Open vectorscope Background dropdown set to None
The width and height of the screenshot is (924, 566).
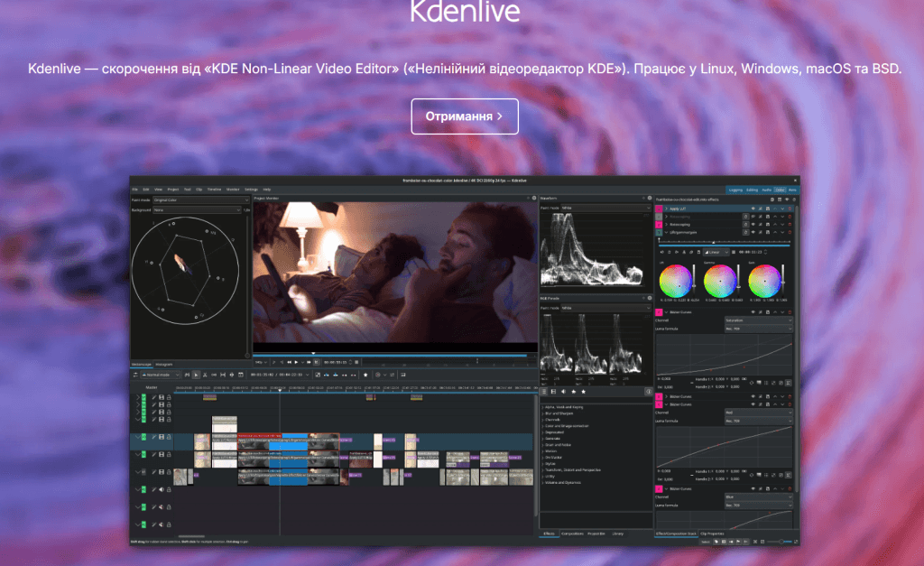pos(197,210)
